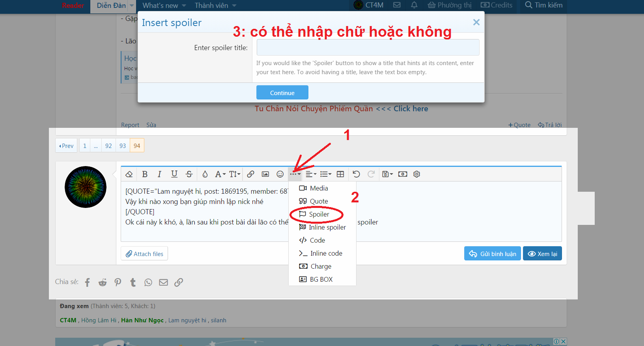Expand the text alignment dropdown
The image size is (644, 346).
(311, 174)
